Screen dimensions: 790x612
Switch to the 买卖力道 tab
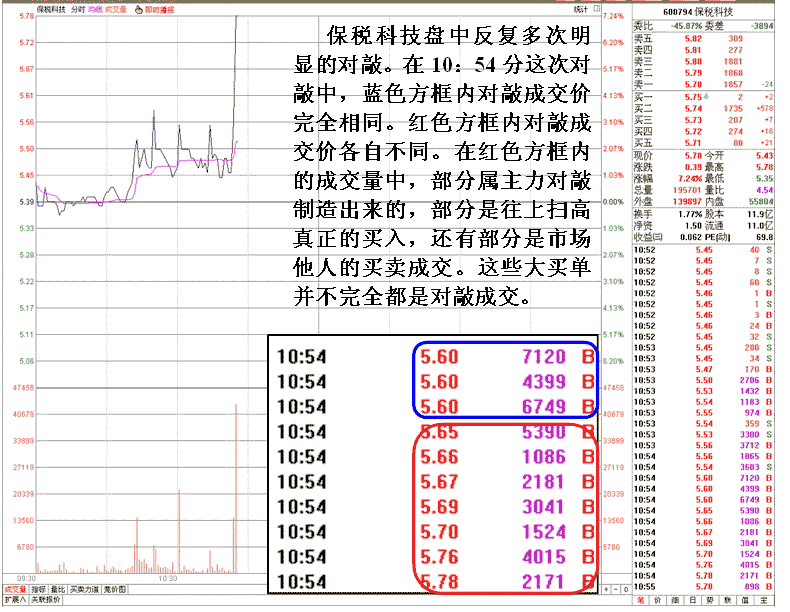click(84, 589)
